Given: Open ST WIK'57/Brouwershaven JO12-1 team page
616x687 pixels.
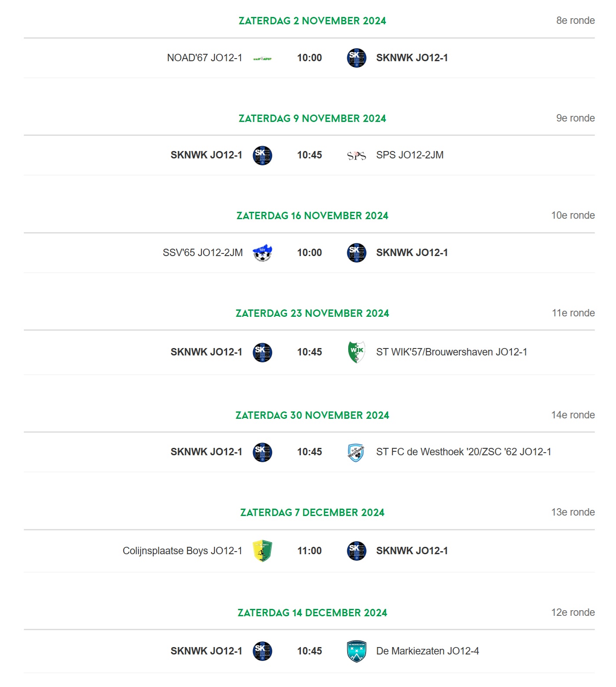Looking at the screenshot, I should coord(451,352).
